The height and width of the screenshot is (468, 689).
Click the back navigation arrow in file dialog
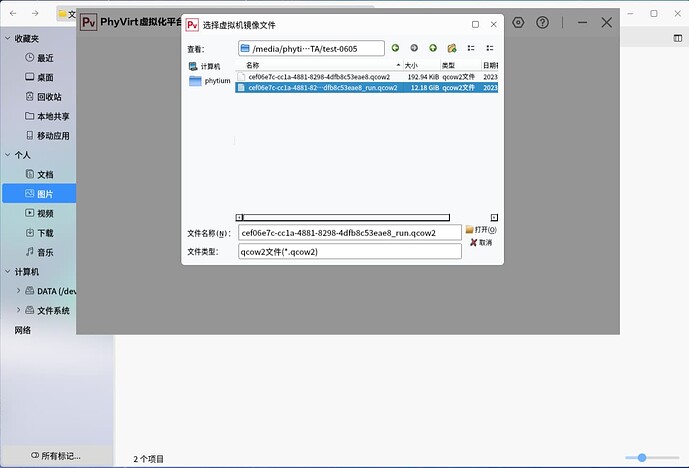(x=395, y=48)
